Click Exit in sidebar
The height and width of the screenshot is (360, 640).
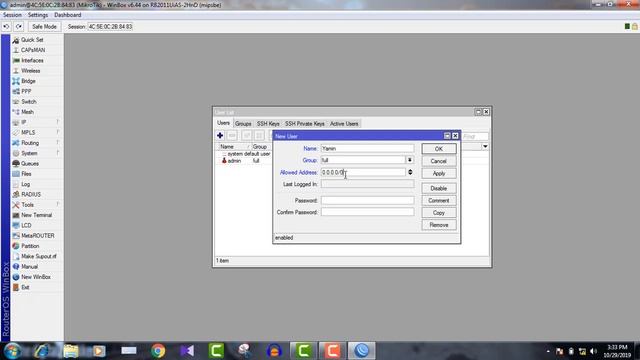point(25,287)
